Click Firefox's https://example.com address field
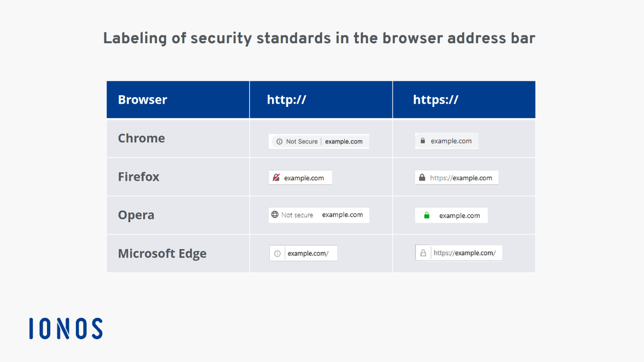Screen dimensions: 644x362 (x=461, y=178)
